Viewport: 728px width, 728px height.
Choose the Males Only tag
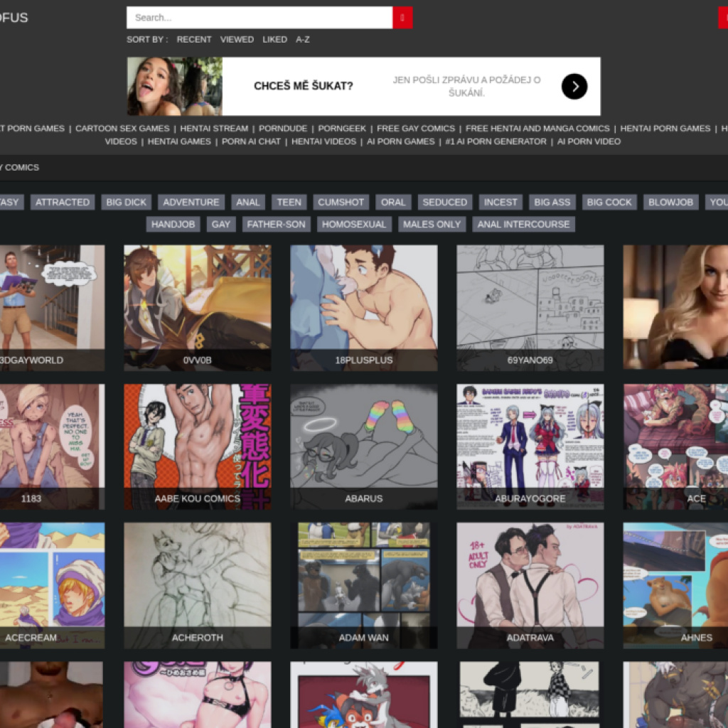click(x=432, y=225)
